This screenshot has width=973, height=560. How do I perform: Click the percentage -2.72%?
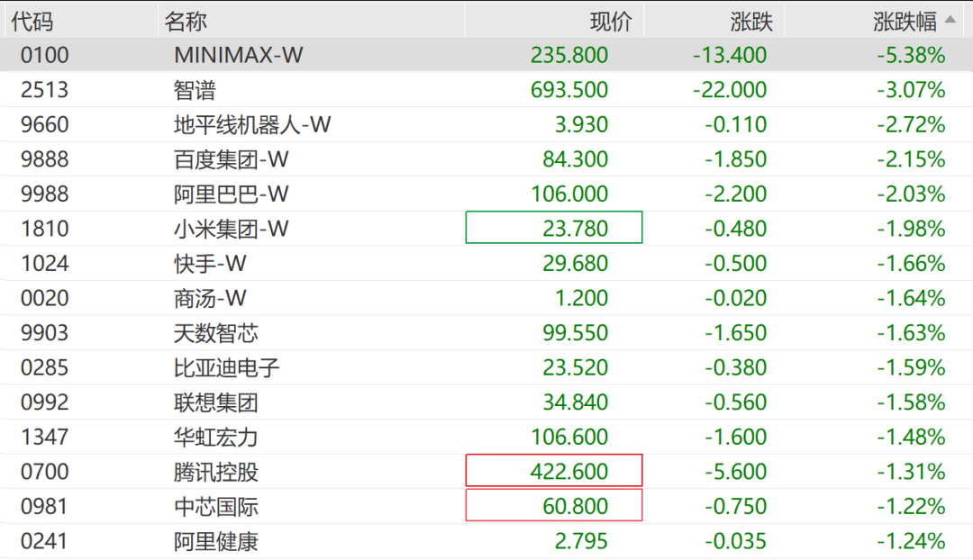click(911, 124)
